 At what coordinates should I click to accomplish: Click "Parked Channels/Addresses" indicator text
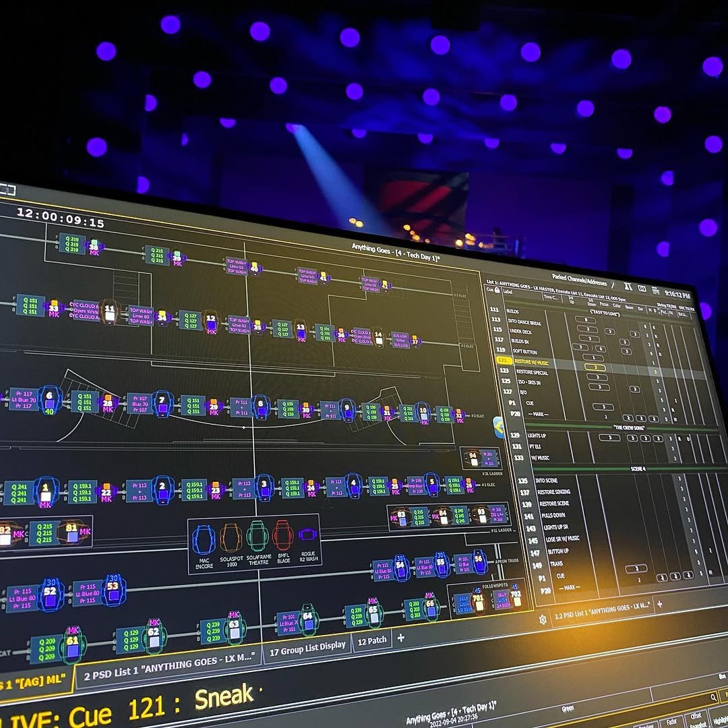click(x=579, y=280)
